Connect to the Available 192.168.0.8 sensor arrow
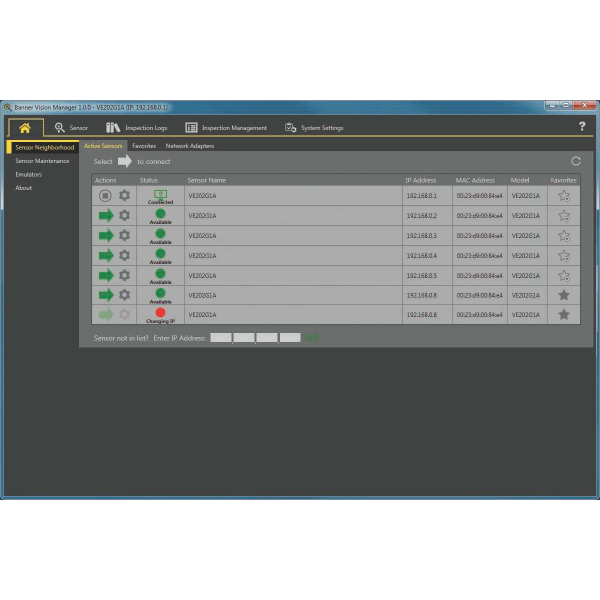600x600 pixels. [x=106, y=295]
